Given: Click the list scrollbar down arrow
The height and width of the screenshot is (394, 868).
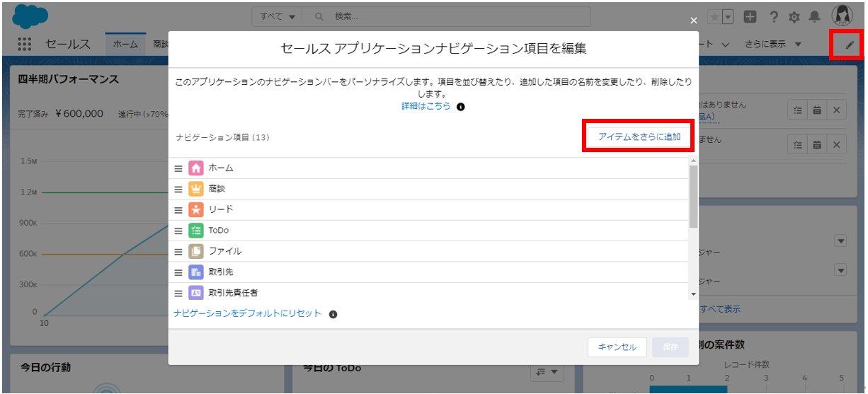Looking at the screenshot, I should [693, 294].
